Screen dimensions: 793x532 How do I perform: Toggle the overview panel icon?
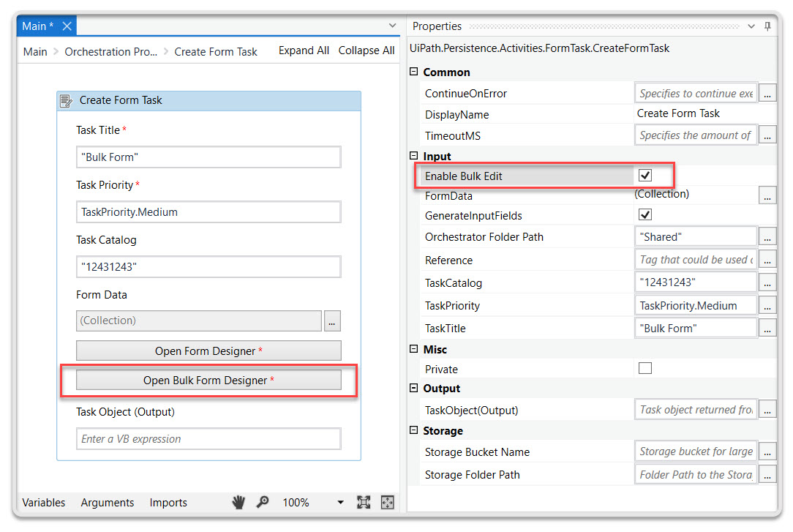tap(387, 502)
